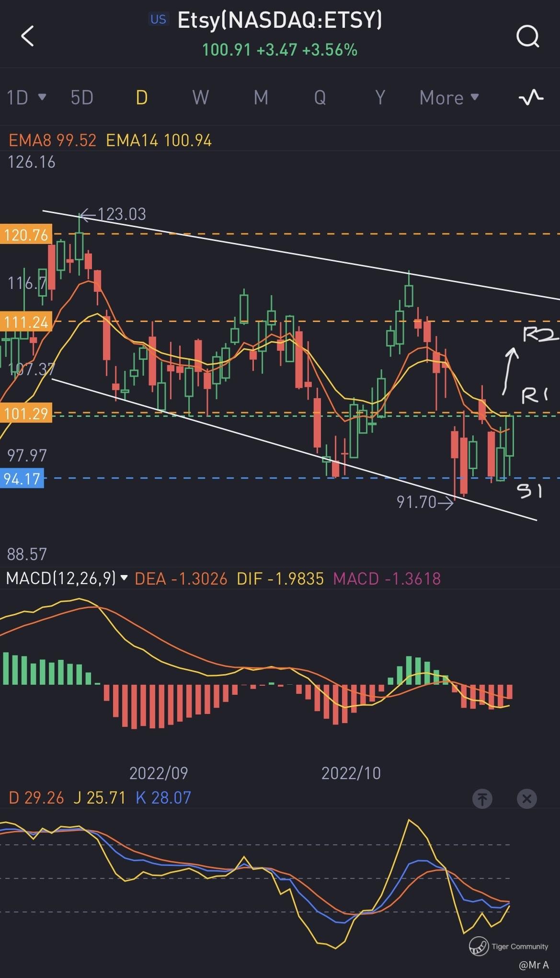Open the search magnifier icon
The image size is (560, 978).
(527, 36)
